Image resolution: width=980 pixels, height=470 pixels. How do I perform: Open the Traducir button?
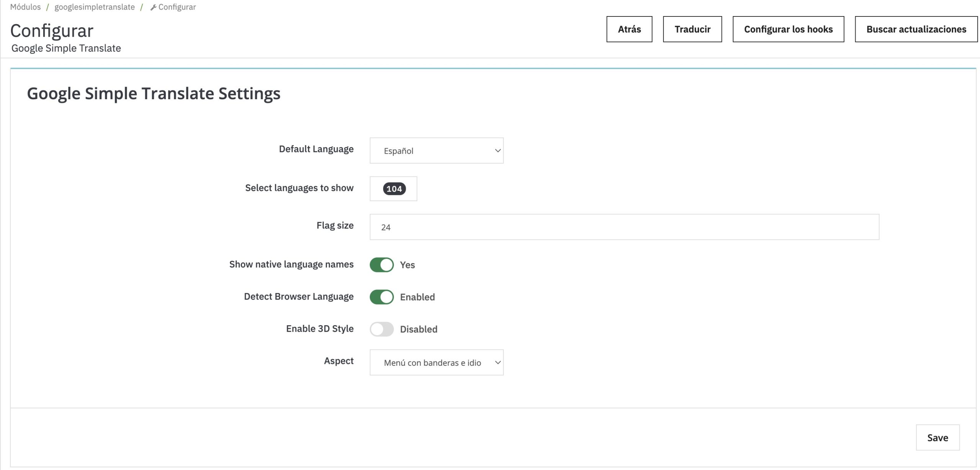tap(692, 29)
